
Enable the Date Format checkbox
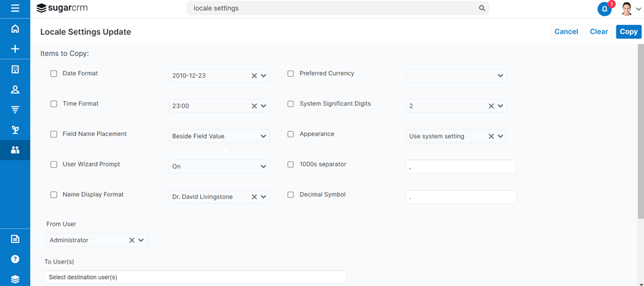[54, 73]
